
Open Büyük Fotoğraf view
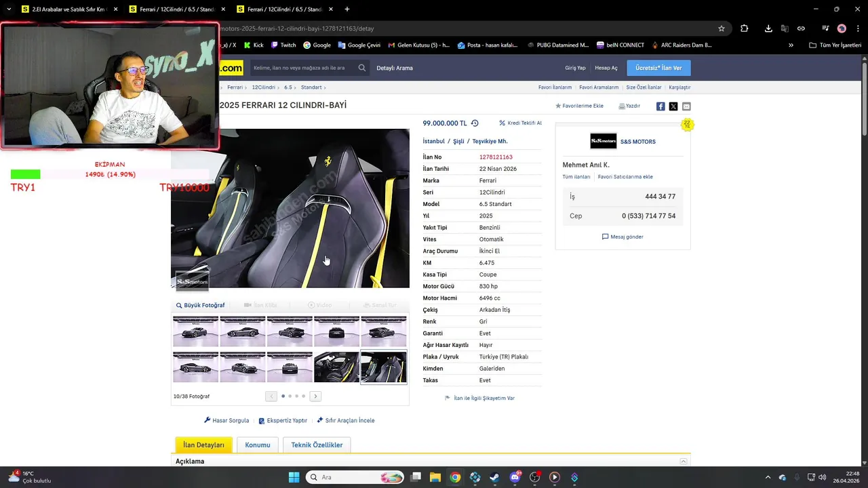201,305
